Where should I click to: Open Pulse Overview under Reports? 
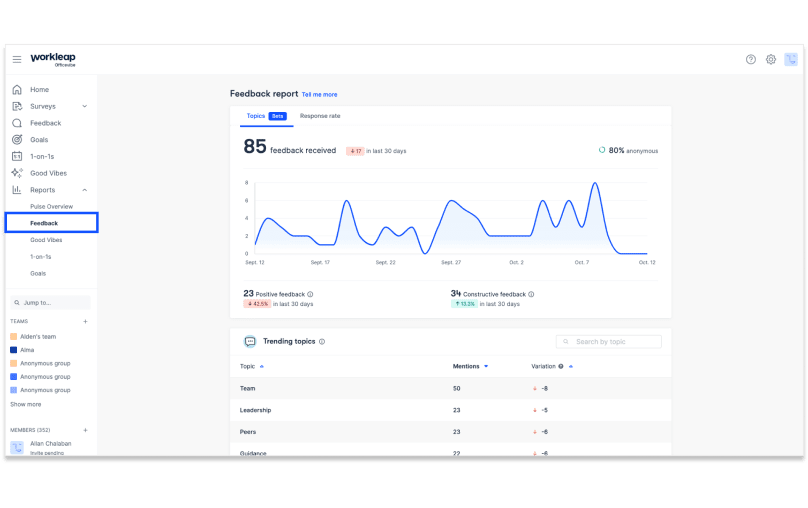51,206
